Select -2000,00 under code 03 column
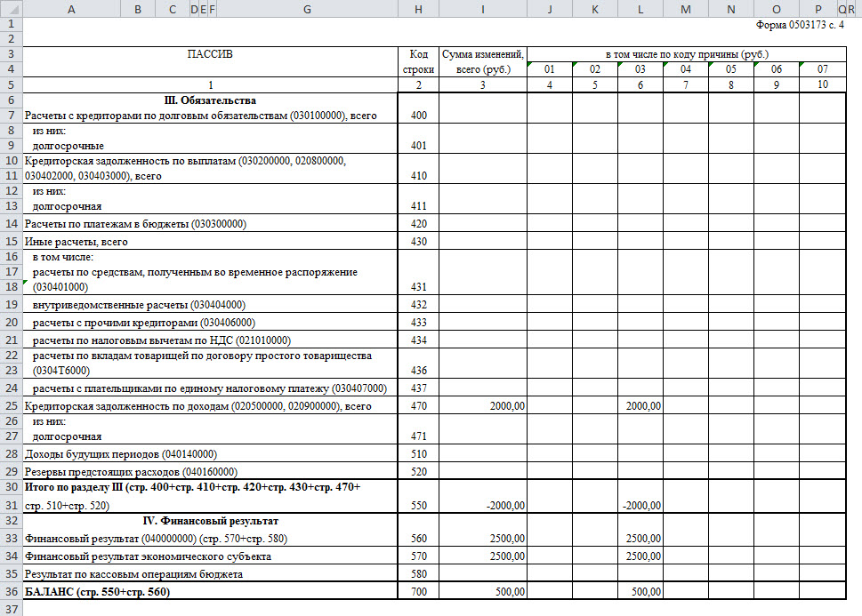 pos(640,506)
